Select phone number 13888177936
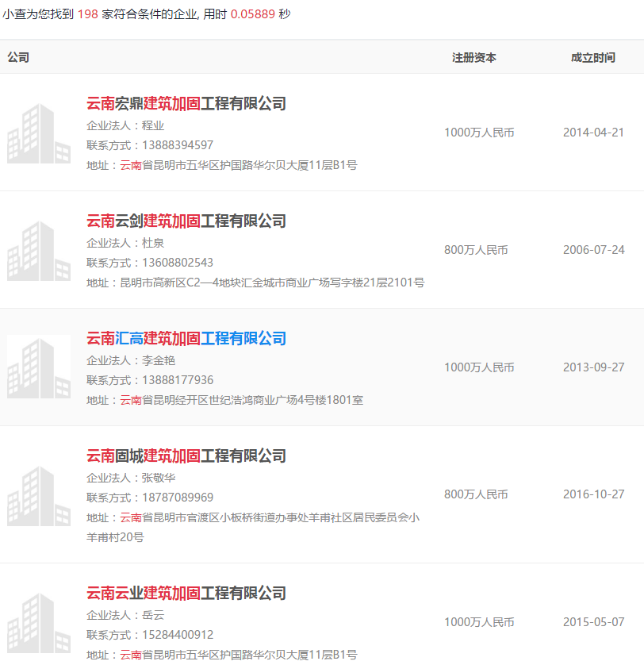The height and width of the screenshot is (665, 644). point(178,380)
